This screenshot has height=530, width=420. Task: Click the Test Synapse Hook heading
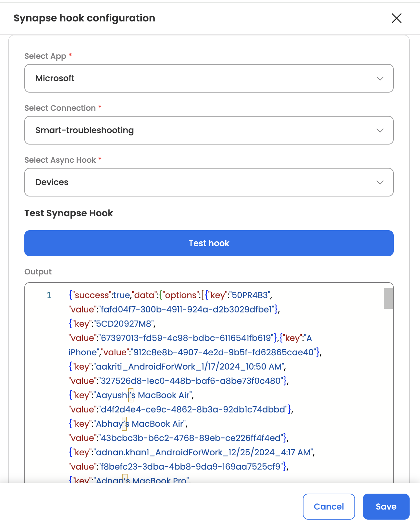(x=69, y=213)
